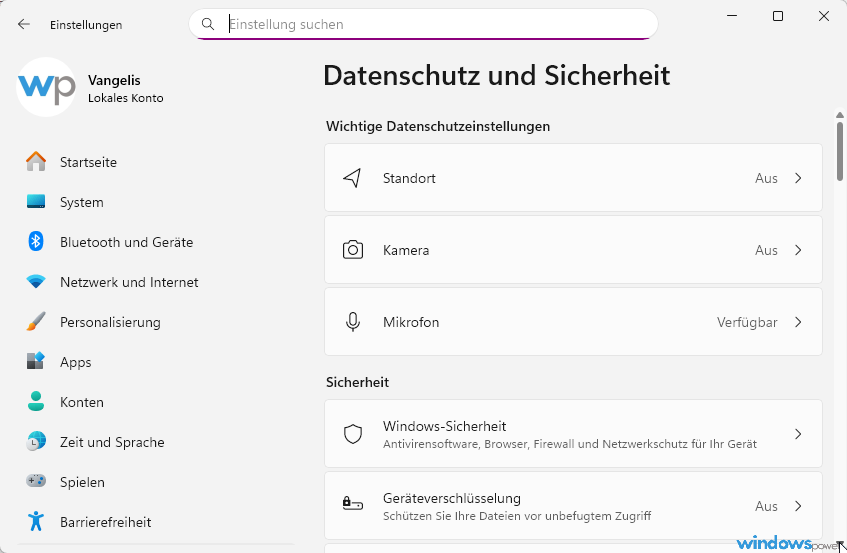Open the Mikrofon privacy setting
The image size is (847, 553).
[x=573, y=322]
